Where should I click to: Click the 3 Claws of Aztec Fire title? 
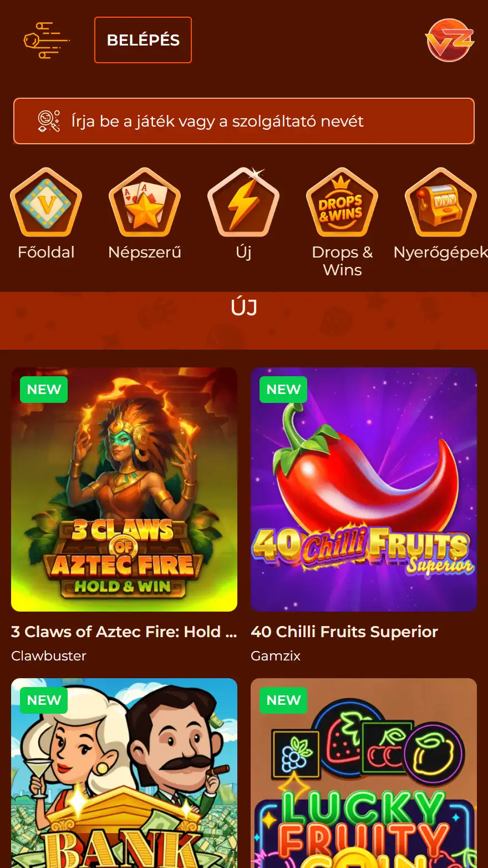(124, 632)
